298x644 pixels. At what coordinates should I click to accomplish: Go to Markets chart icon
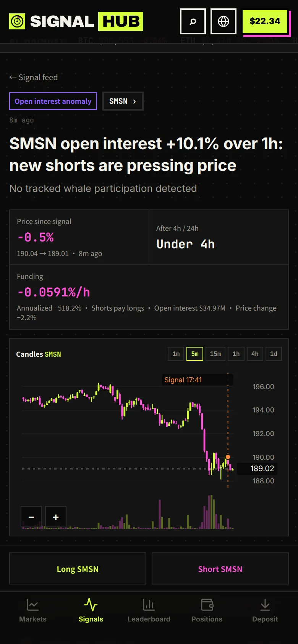[33, 605]
